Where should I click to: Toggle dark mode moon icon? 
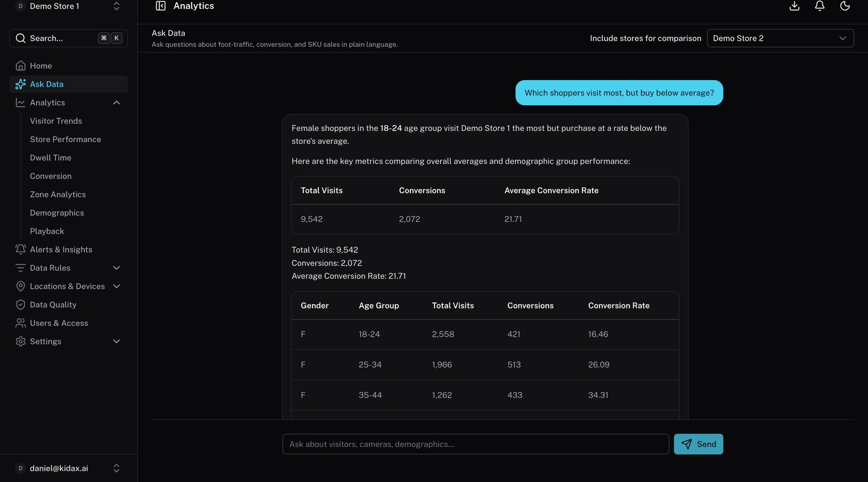pos(844,6)
